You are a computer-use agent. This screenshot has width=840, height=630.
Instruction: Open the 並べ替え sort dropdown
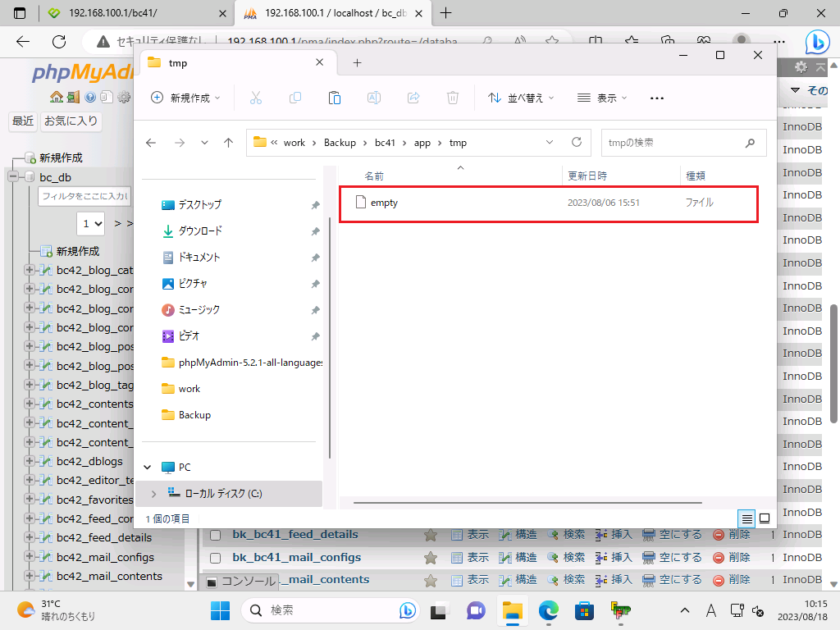521,98
